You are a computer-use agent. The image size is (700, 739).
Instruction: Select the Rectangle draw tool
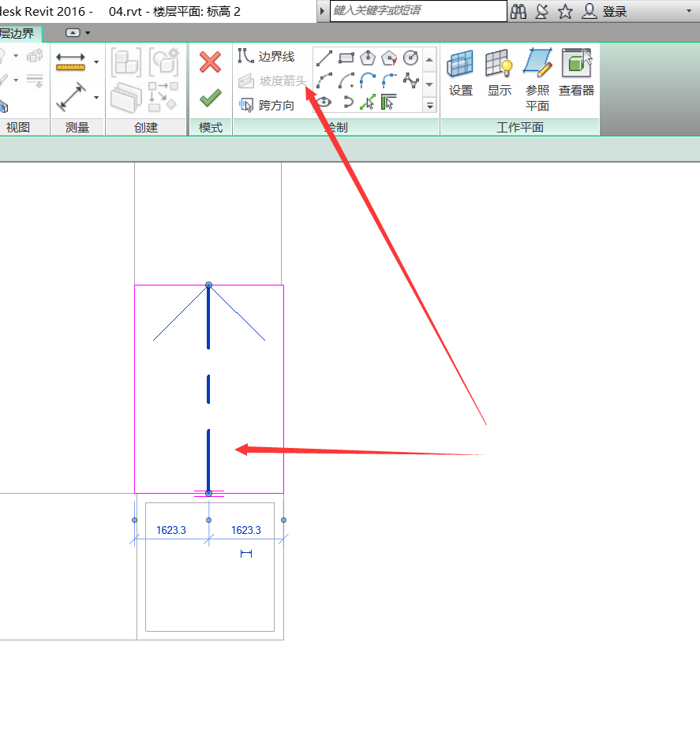pos(346,58)
